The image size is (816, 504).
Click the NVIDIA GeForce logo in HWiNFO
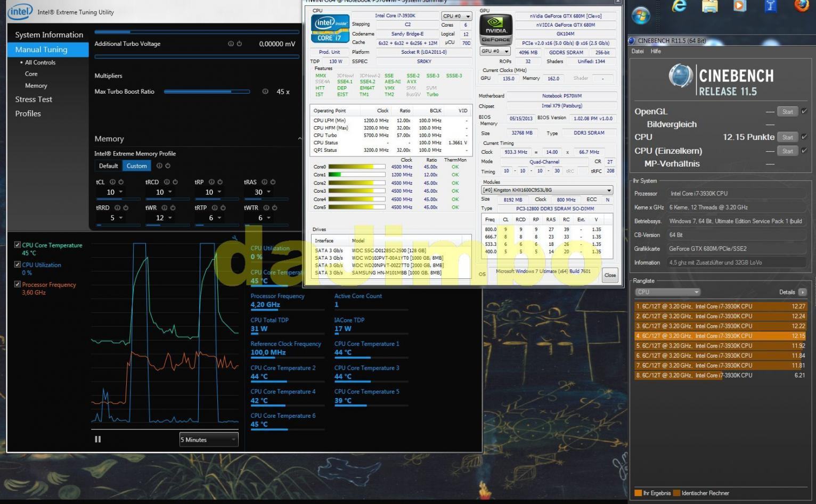coord(496,29)
